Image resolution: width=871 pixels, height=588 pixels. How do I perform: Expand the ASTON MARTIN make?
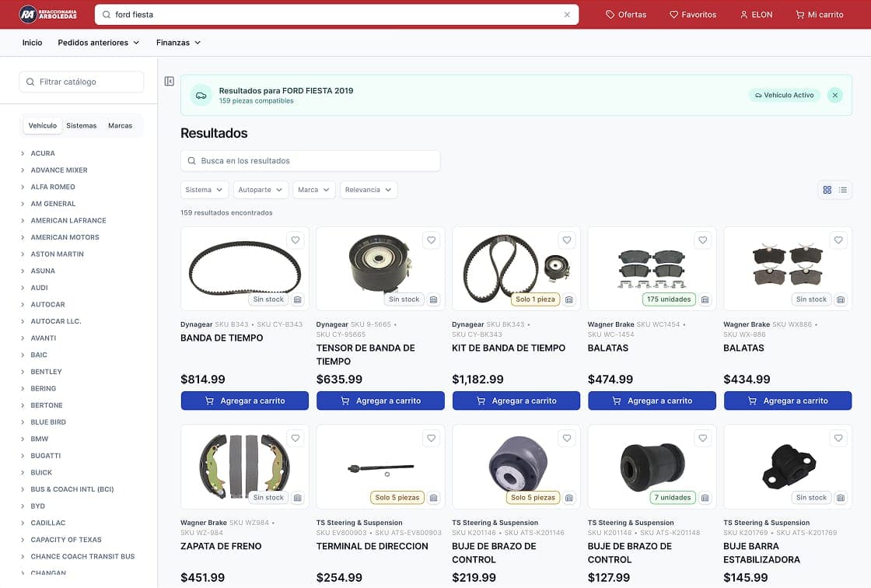click(x=23, y=254)
